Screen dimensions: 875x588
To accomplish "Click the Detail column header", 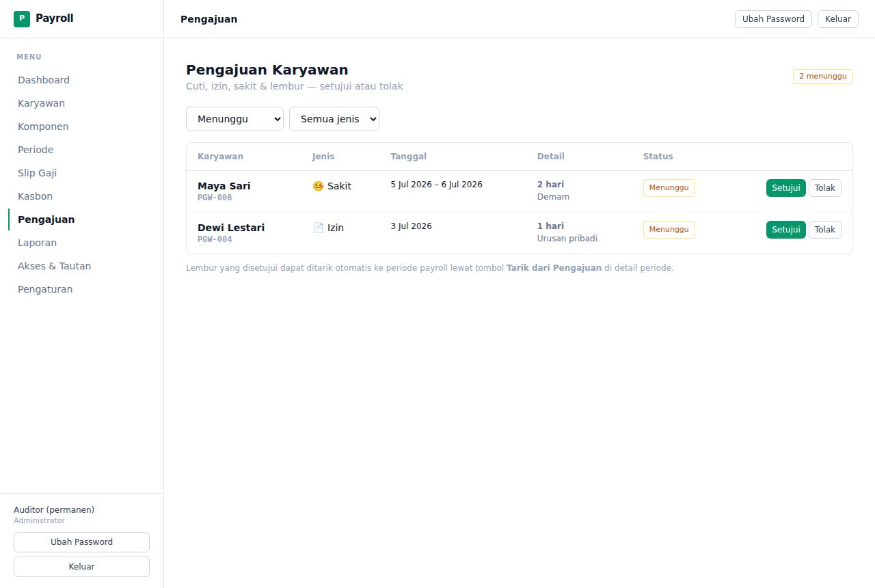I will (551, 157).
